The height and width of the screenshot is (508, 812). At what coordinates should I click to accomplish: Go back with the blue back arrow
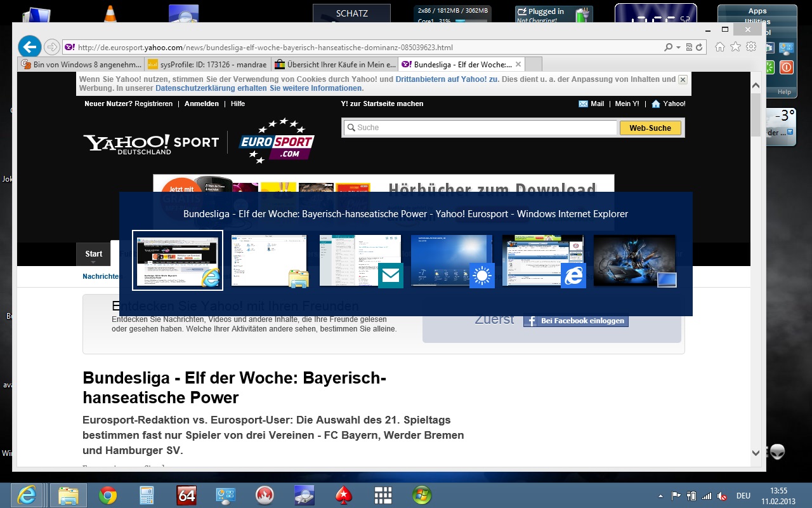click(x=29, y=46)
